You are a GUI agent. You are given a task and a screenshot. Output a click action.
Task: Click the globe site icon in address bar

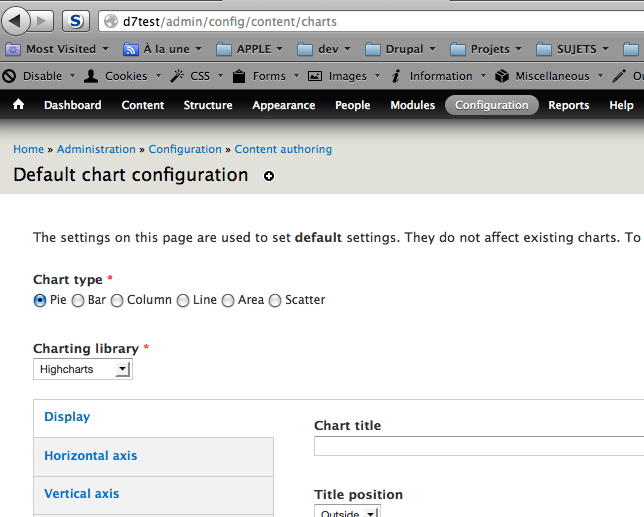(x=111, y=21)
